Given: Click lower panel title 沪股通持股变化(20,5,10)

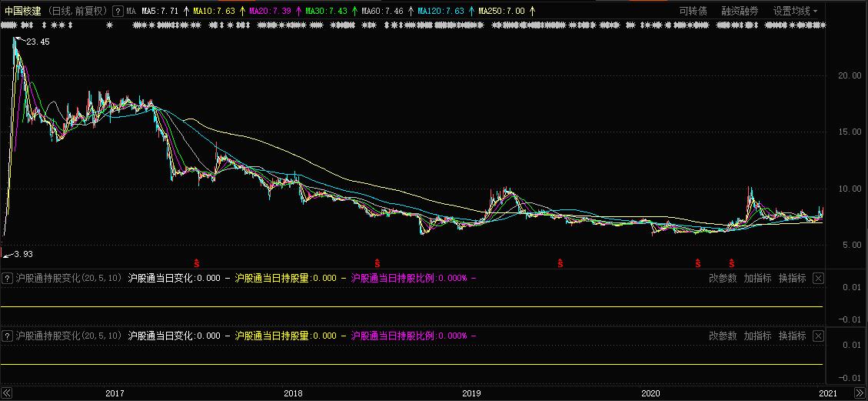Looking at the screenshot, I should [68, 336].
